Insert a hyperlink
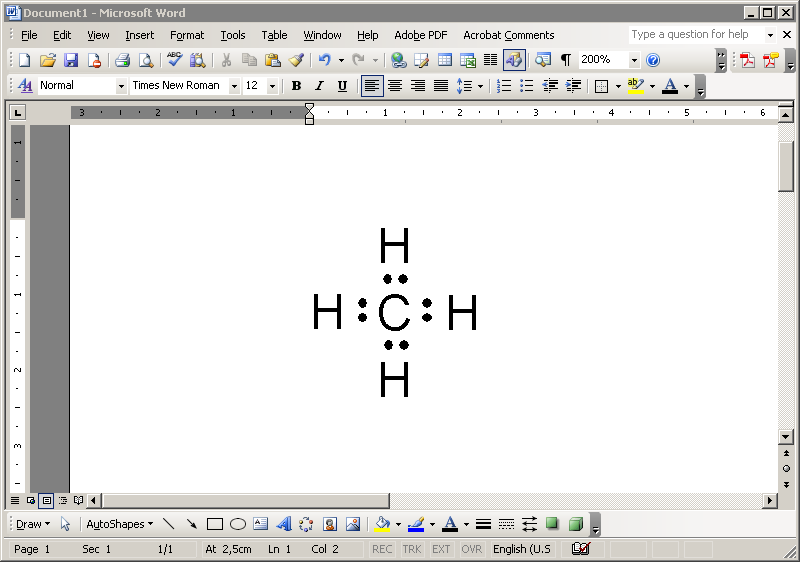 pos(398,60)
